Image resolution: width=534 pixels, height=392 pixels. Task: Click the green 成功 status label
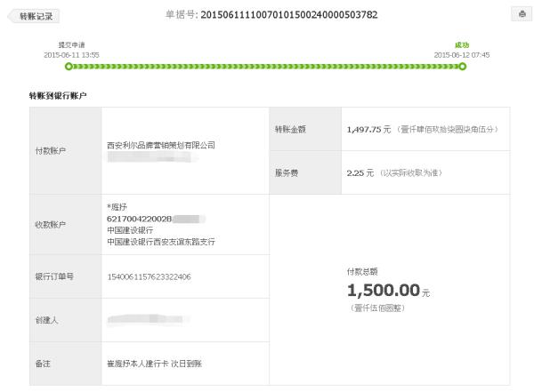click(x=462, y=45)
